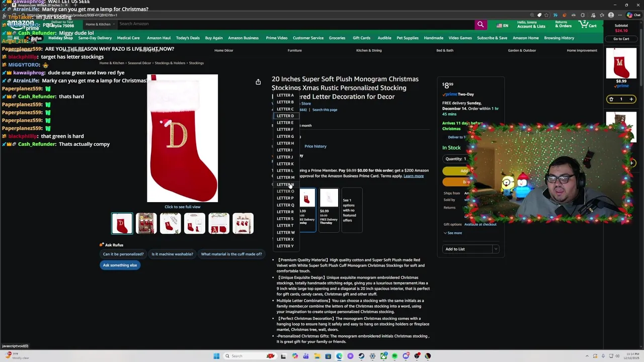Viewport: 644px width, 362px height.
Task: Open the Add to List dropdown arrow
Action: [496, 249]
